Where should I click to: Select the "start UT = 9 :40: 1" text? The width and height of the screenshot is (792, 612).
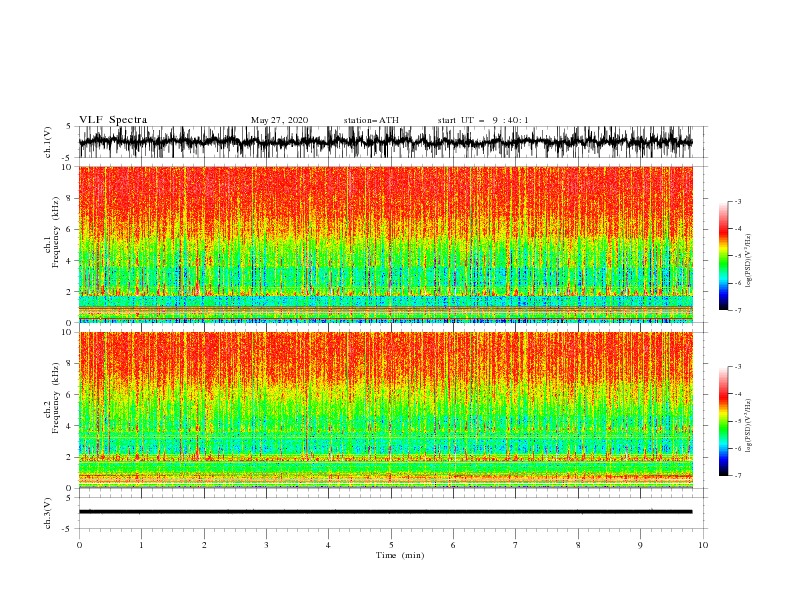483,120
